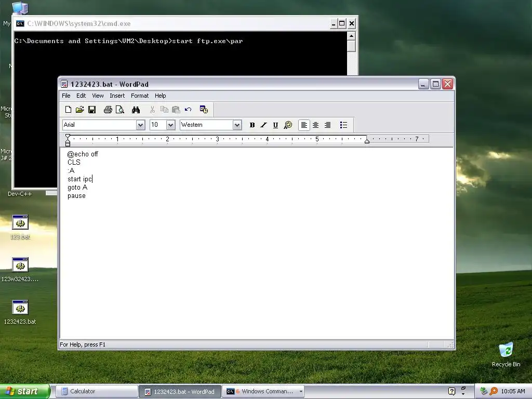The image size is (532, 399).
Task: Click the 'start ipc' line in the document
Action: click(79, 179)
